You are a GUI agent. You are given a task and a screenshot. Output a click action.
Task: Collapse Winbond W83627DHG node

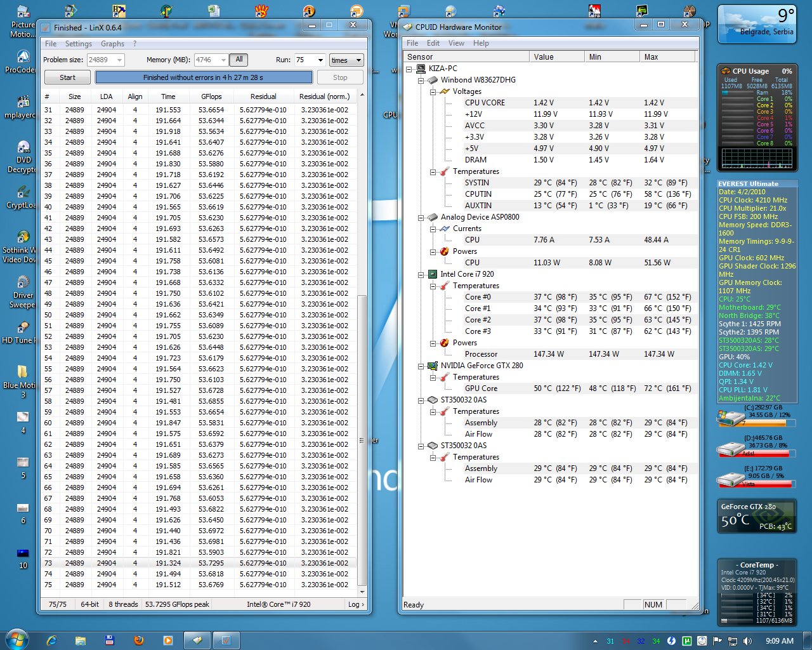click(421, 80)
